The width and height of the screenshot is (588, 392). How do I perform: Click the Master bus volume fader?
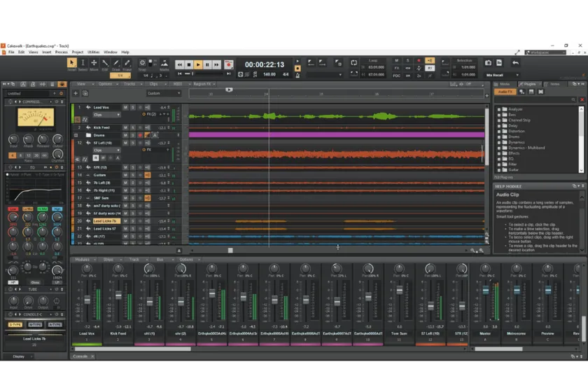tap(485, 290)
